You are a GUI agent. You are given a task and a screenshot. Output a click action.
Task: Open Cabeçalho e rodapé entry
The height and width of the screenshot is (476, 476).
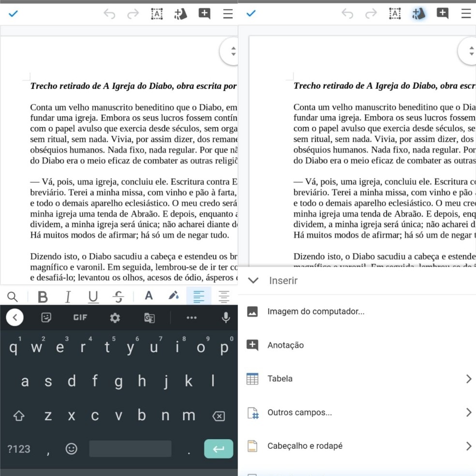coord(357,446)
